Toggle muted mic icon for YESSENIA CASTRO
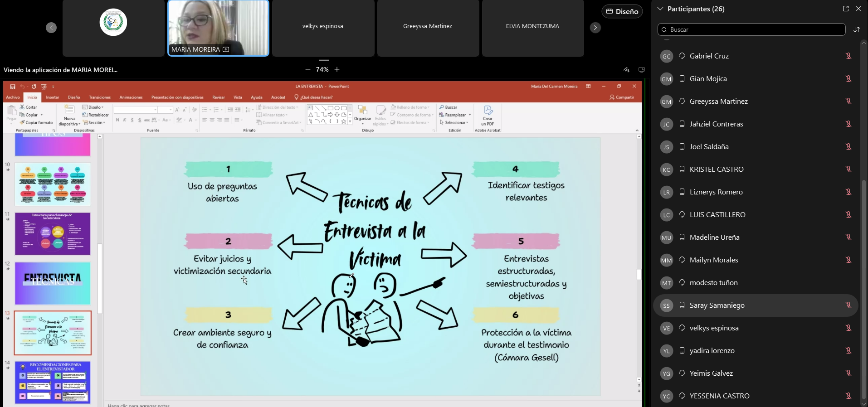Image resolution: width=868 pixels, height=407 pixels. coord(848,396)
